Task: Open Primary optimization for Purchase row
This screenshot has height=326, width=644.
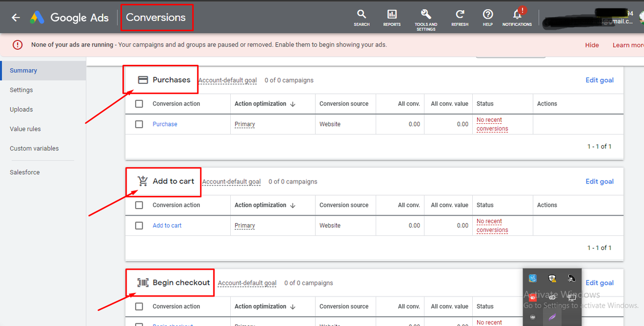Action: click(x=245, y=124)
